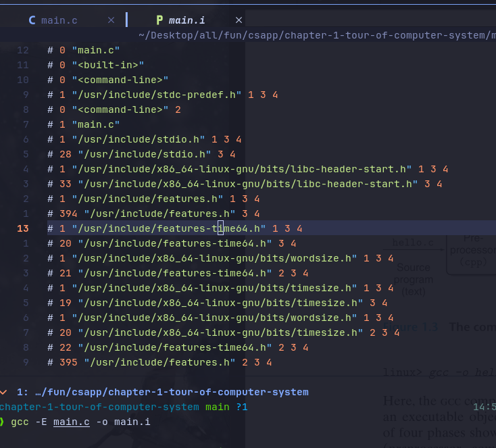The width and height of the screenshot is (496, 448).
Task: Click main.i output name in terminal command
Action: point(132,422)
